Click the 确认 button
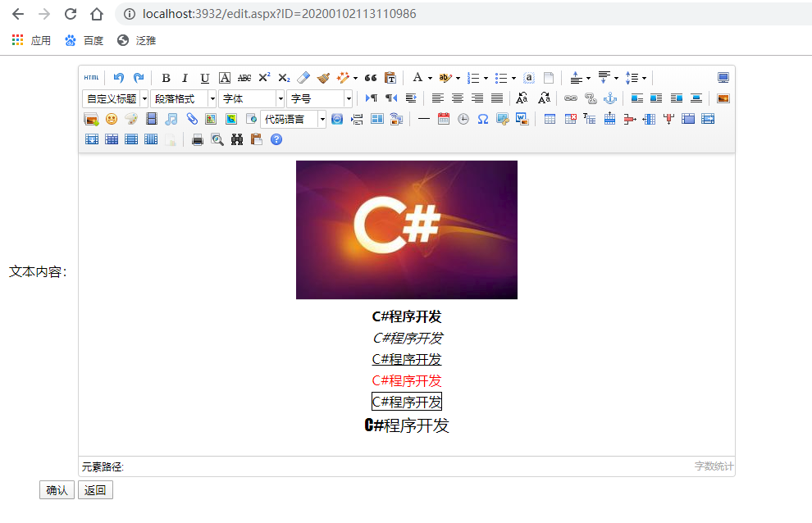This screenshot has height=523, width=812. 57,490
